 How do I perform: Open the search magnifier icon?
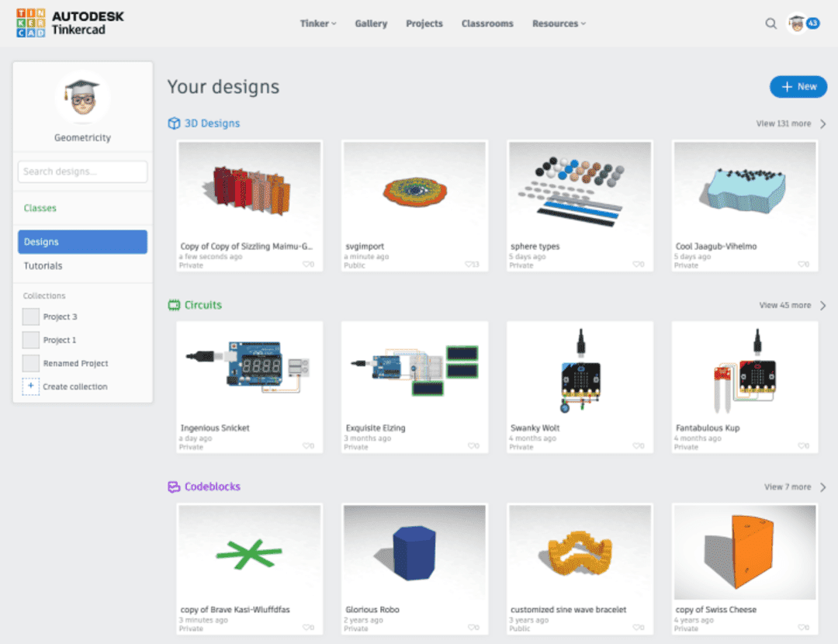(770, 23)
